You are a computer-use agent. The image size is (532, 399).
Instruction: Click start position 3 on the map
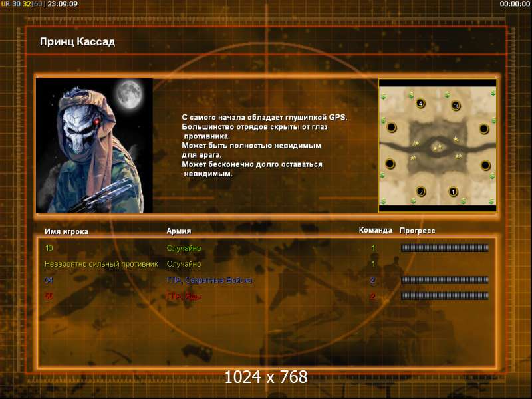(x=456, y=106)
